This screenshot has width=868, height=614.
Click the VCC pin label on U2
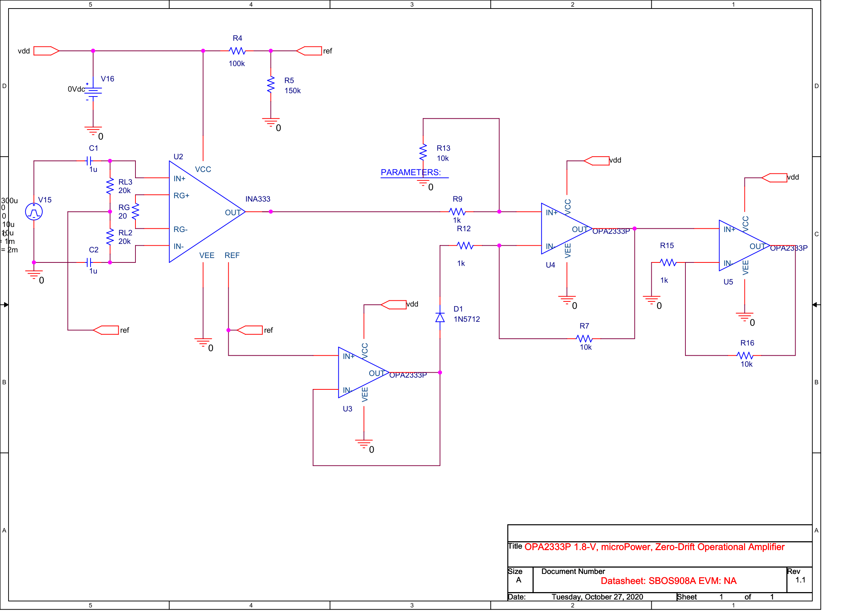(x=203, y=169)
